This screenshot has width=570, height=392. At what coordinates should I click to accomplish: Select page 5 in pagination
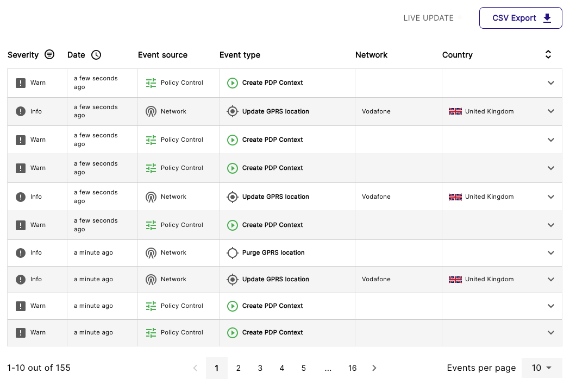pyautogui.click(x=303, y=368)
